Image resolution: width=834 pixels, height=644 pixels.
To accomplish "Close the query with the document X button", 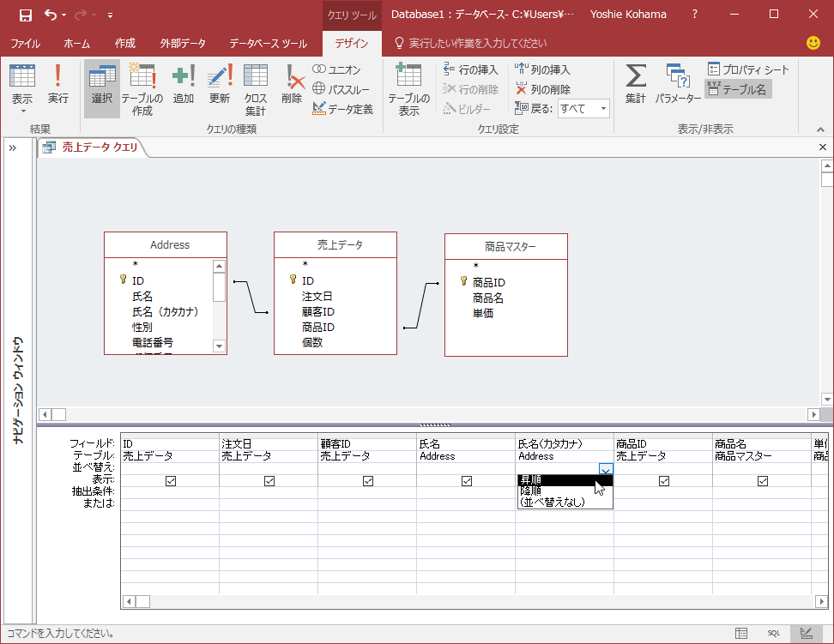I will click(823, 147).
